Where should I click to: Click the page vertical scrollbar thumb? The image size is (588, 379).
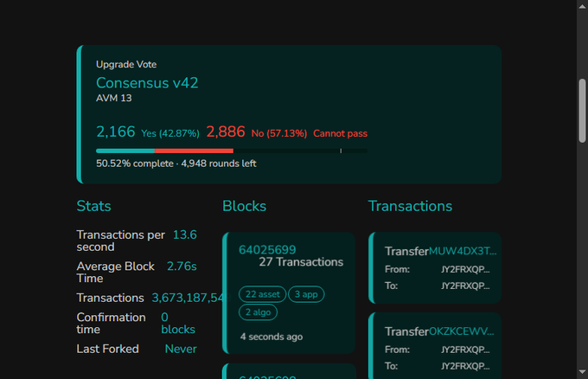click(x=582, y=111)
